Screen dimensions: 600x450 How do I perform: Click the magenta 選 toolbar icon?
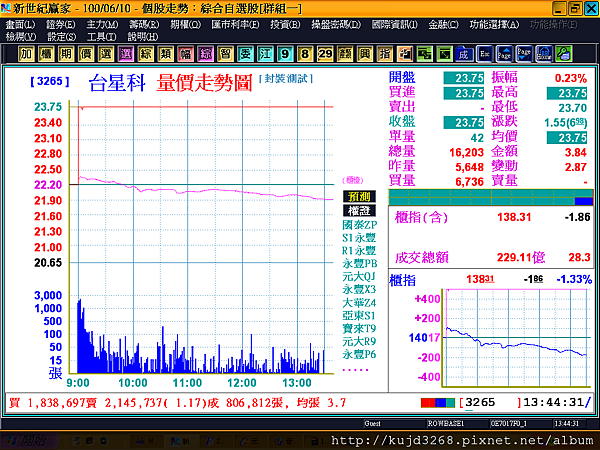126,54
